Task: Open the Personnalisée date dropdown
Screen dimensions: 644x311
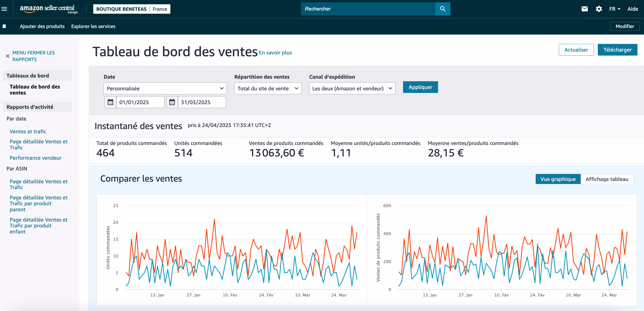Action: pyautogui.click(x=165, y=88)
